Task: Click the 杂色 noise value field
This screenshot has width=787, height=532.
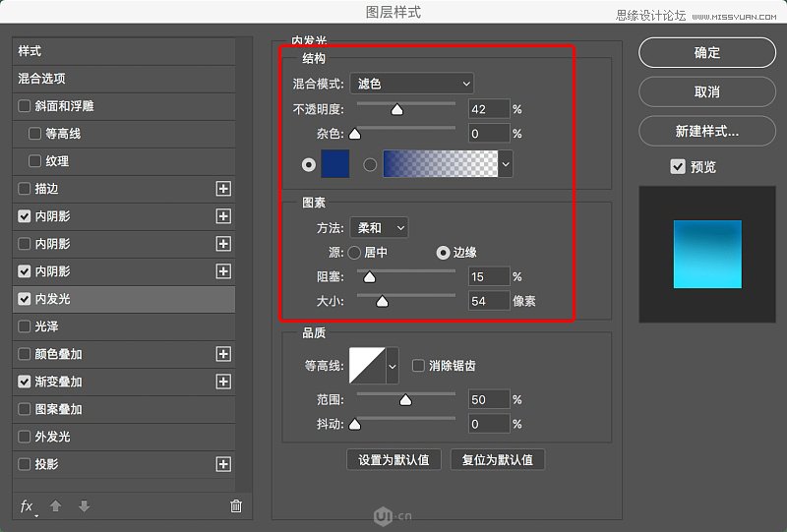Action: [x=489, y=134]
